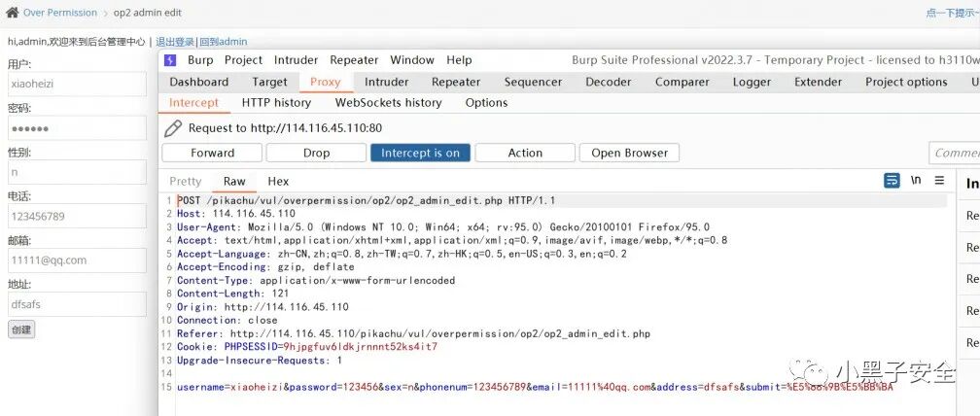Screen dimensions: 980x416
Task: Open the WebSockets history sub-tab
Action: (389, 103)
